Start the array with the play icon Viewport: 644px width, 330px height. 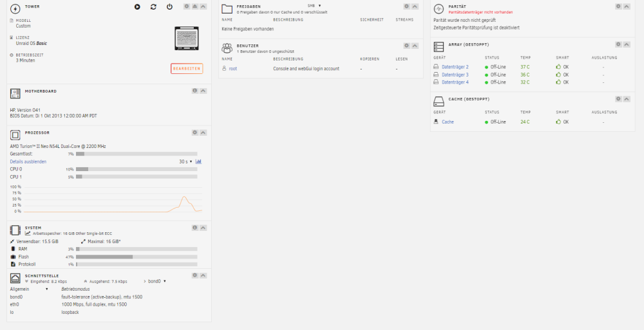coord(137,7)
